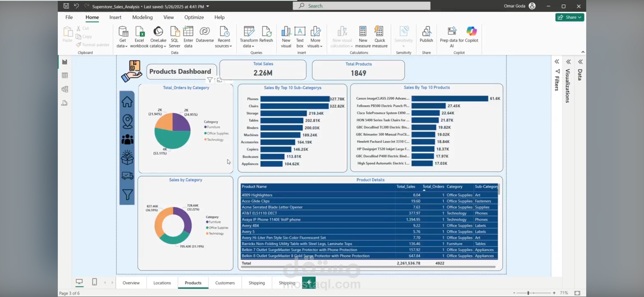The height and width of the screenshot is (297, 644).
Task: Zoom out with the minus button
Action: [514, 293]
